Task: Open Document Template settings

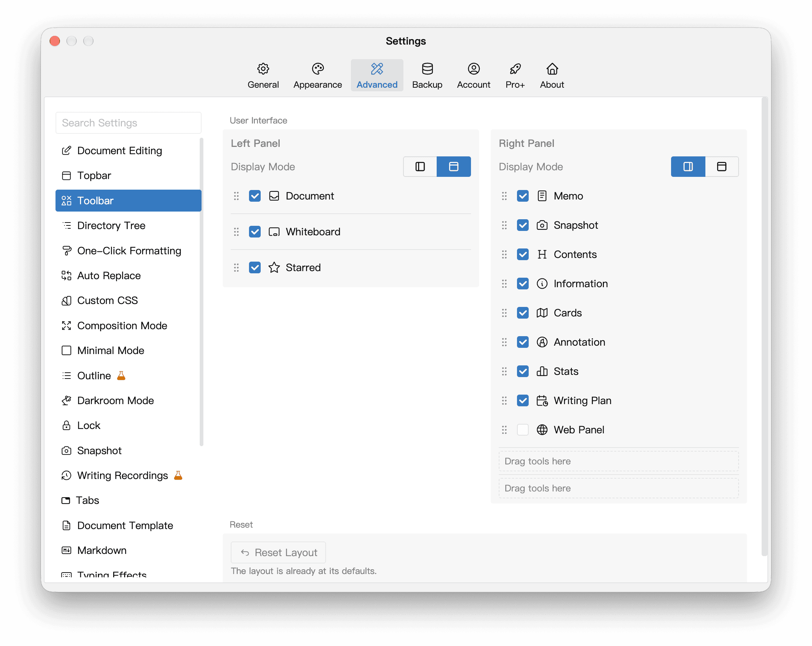Action: click(129, 525)
